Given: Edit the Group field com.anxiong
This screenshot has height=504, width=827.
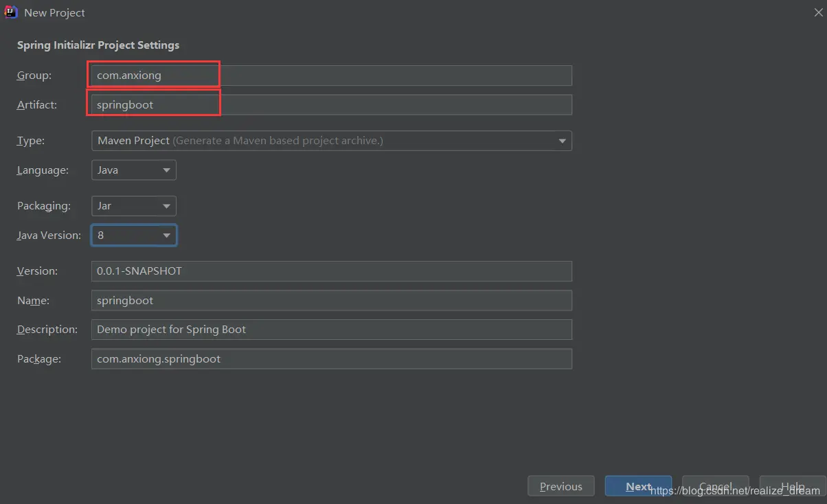Looking at the screenshot, I should 331,76.
